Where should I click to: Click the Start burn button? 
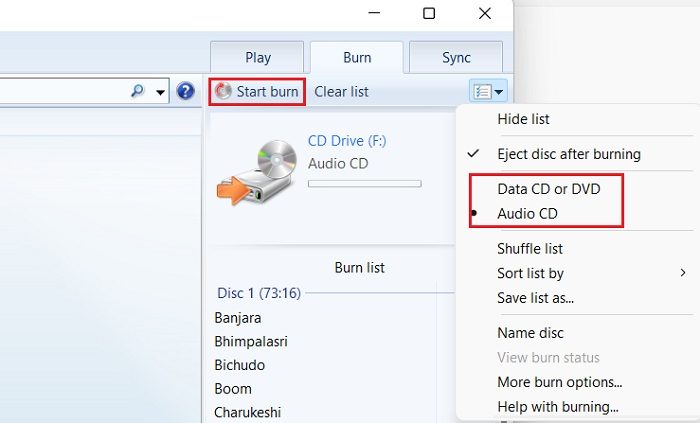(x=257, y=91)
